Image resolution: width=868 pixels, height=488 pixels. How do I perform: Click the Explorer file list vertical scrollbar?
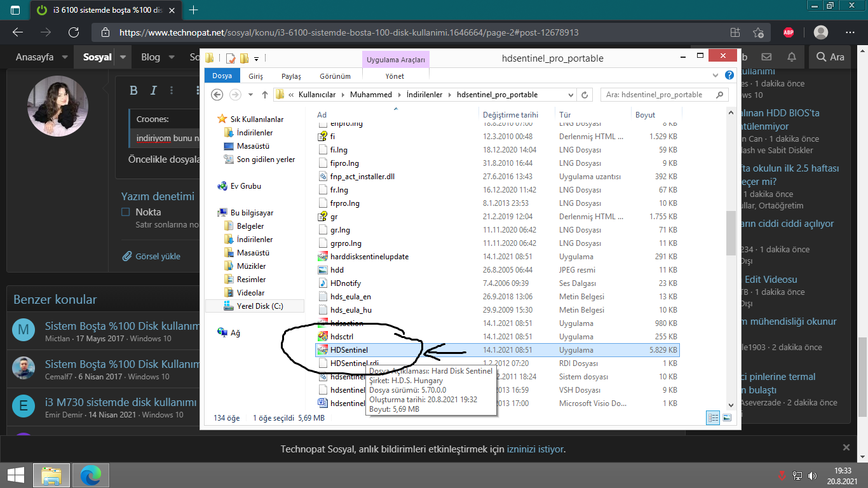click(731, 234)
